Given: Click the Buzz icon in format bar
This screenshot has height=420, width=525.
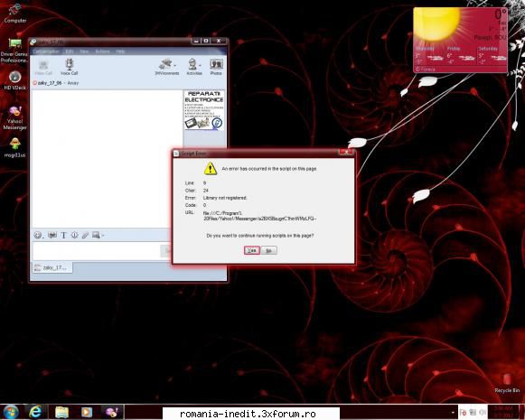Looking at the screenshot, I should [x=75, y=235].
